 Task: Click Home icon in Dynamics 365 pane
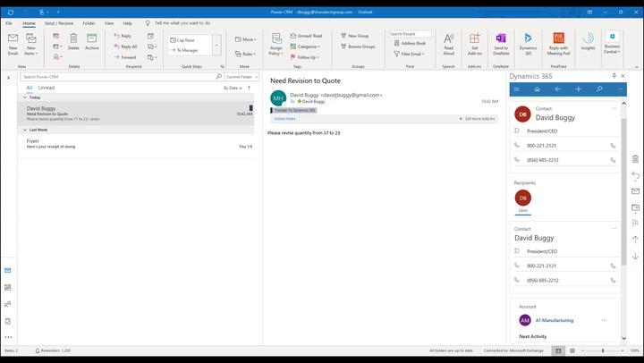(537, 89)
